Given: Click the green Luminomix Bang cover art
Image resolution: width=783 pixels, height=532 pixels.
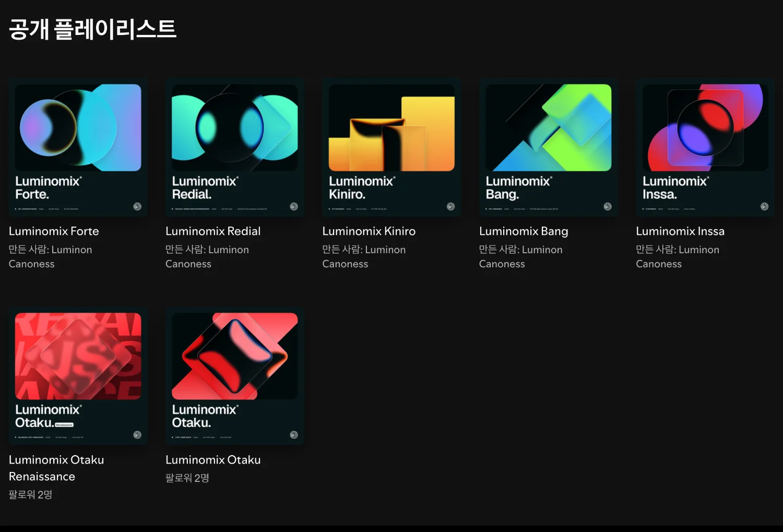Looking at the screenshot, I should (548, 147).
